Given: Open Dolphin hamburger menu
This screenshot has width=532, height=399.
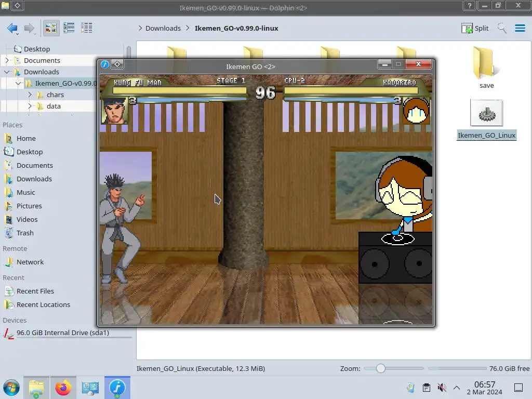Looking at the screenshot, I should 520,28.
